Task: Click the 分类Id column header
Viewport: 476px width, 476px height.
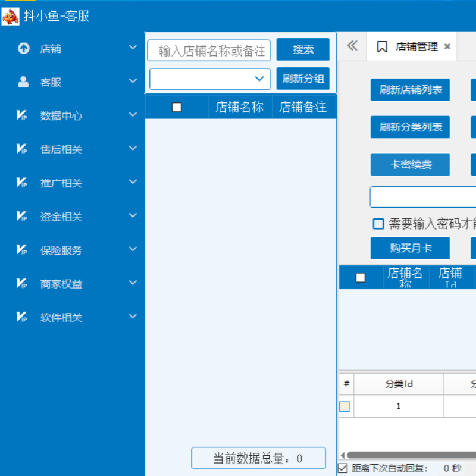Action: 399,384
